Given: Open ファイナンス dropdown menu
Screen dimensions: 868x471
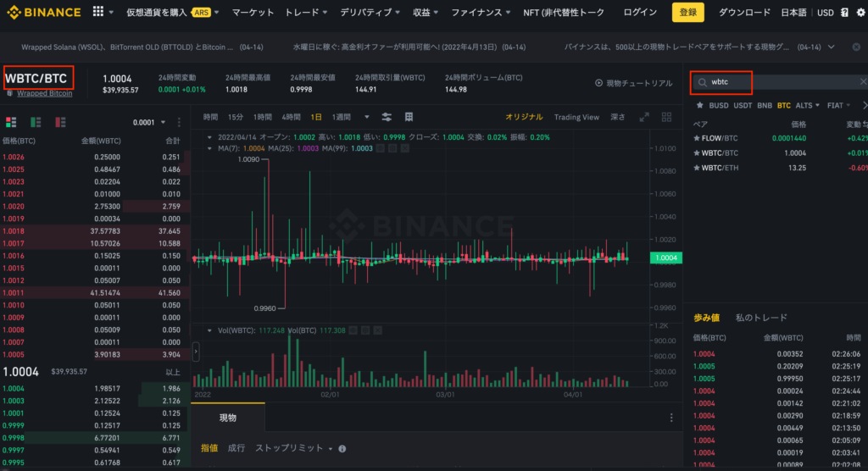Looking at the screenshot, I should pyautogui.click(x=481, y=12).
